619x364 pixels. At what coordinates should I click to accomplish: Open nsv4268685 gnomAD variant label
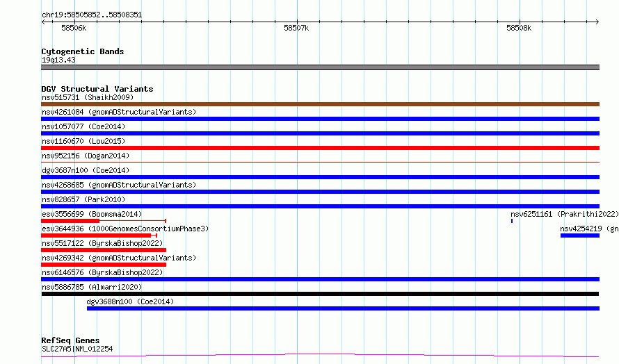(119, 185)
